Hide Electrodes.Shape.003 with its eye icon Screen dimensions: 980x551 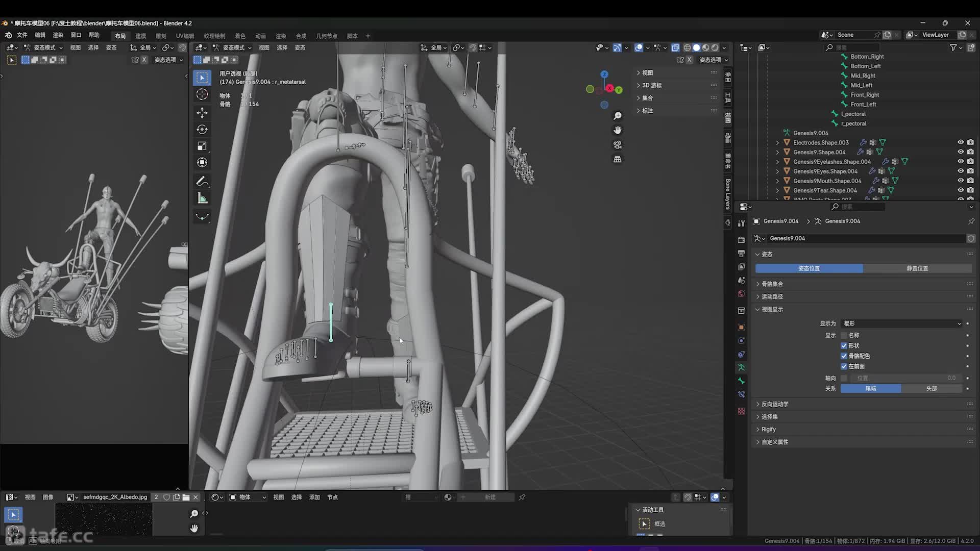click(960, 142)
